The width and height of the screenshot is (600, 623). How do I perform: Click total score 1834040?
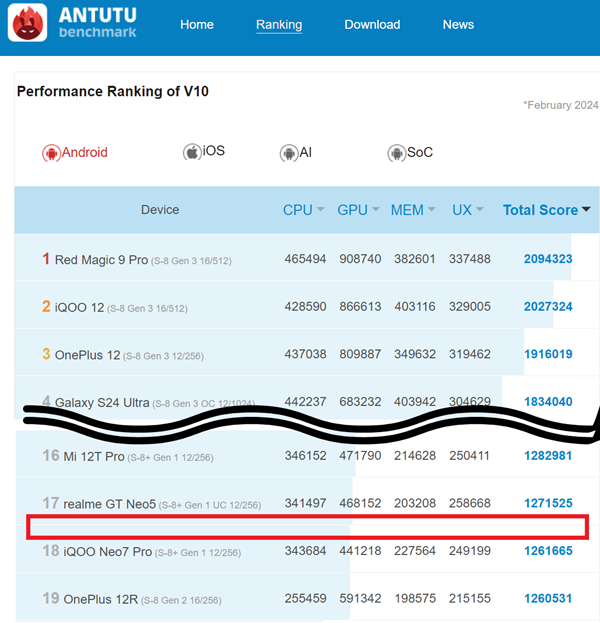pos(548,402)
